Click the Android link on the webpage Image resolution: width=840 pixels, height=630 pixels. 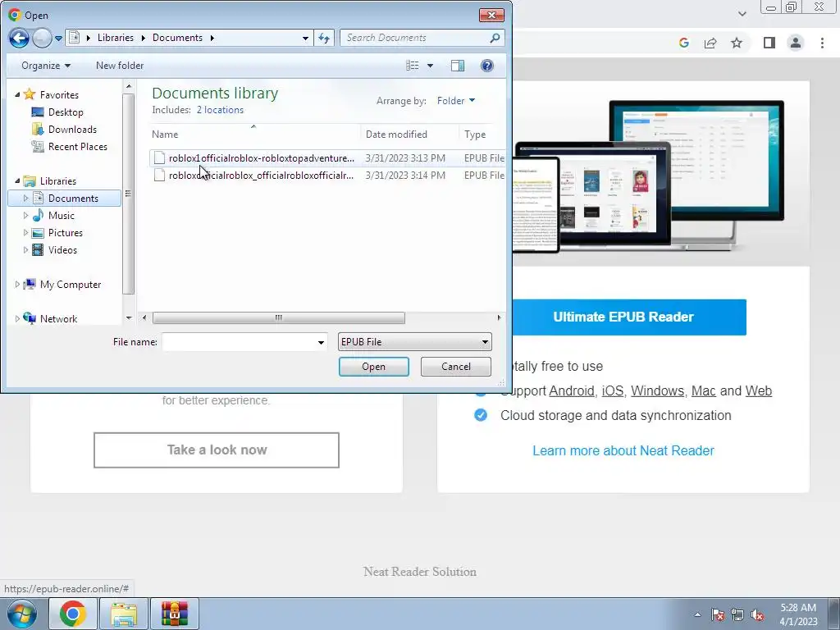pyautogui.click(x=572, y=391)
